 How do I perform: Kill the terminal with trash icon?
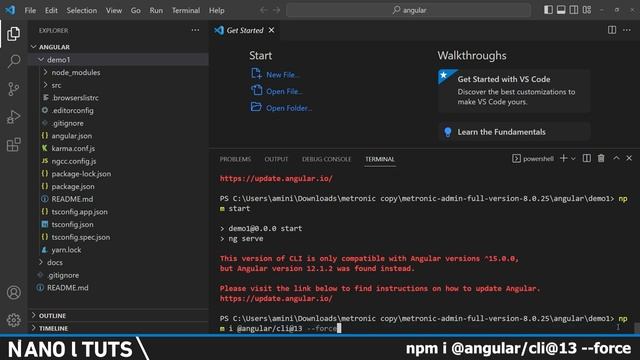(601, 158)
